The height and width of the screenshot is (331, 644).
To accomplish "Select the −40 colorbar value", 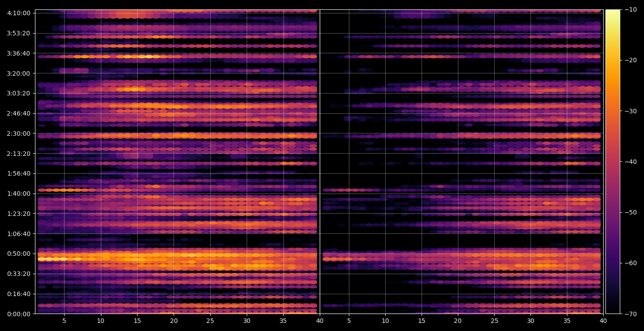I will [630, 162].
